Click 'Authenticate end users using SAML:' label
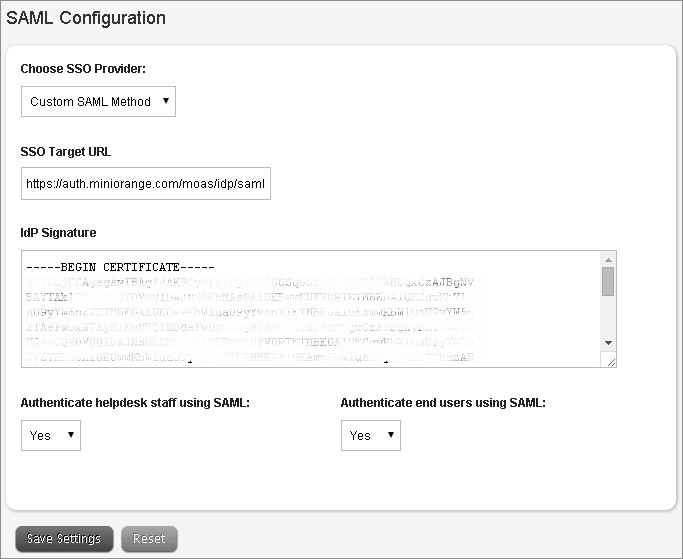Screen dimensions: 683x559 click(x=443, y=403)
